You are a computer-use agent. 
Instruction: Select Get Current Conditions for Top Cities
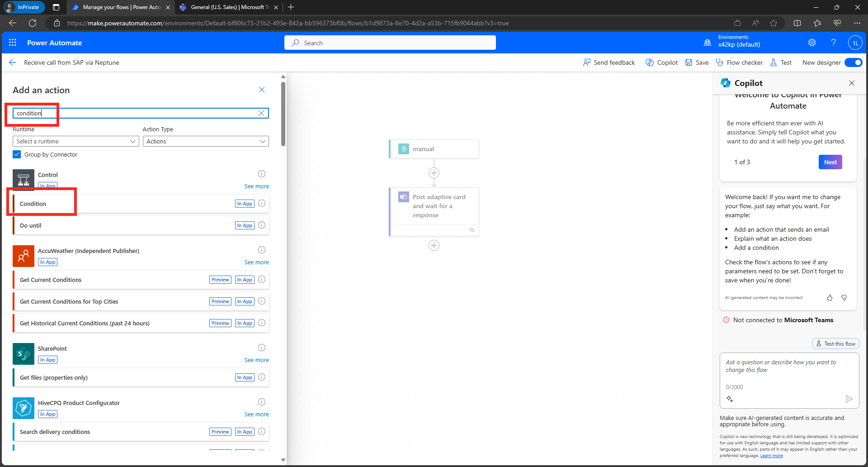point(141,301)
